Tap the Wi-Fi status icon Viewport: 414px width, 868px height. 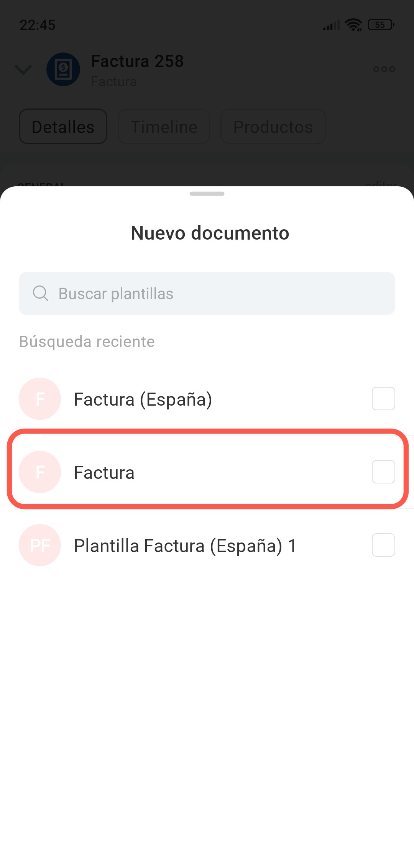pos(353,25)
